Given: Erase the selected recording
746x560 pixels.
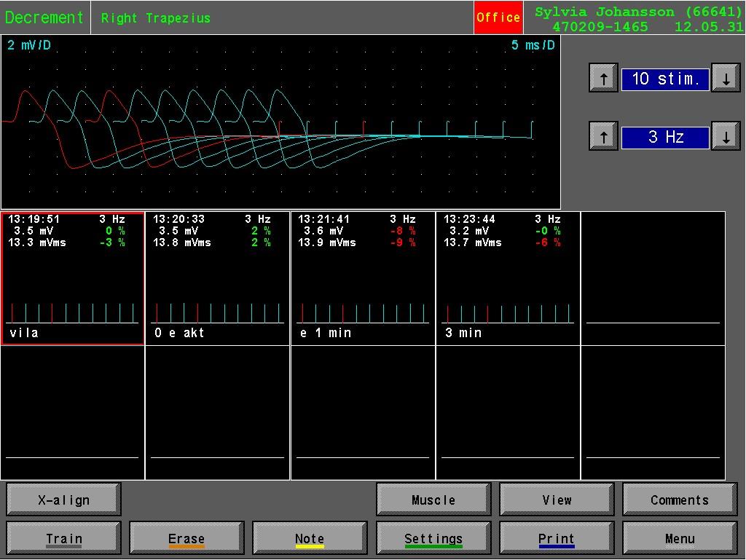Looking at the screenshot, I should click(186, 538).
